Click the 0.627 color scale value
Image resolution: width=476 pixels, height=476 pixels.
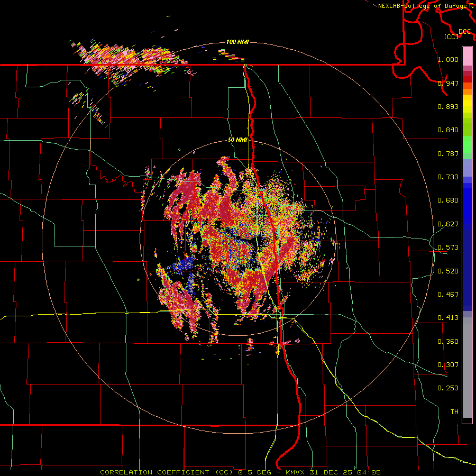click(448, 224)
